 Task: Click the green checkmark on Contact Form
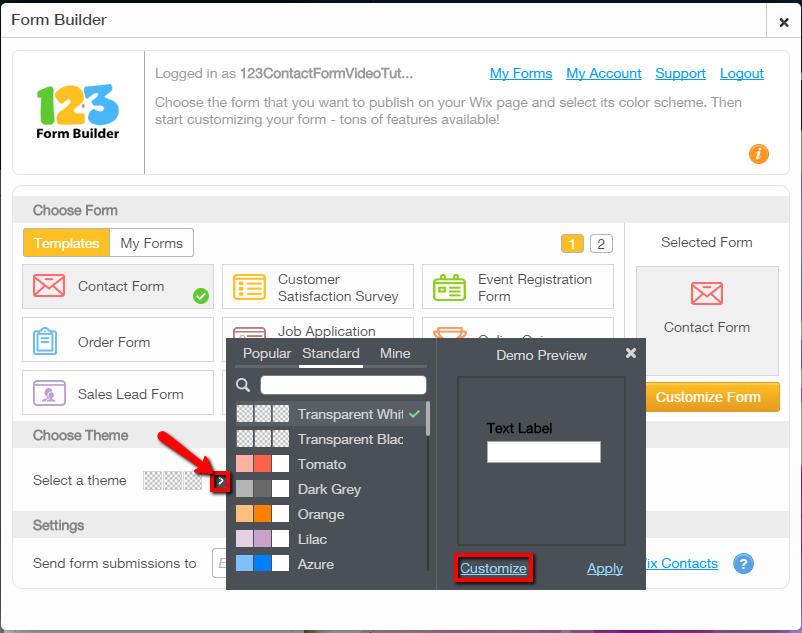[200, 296]
